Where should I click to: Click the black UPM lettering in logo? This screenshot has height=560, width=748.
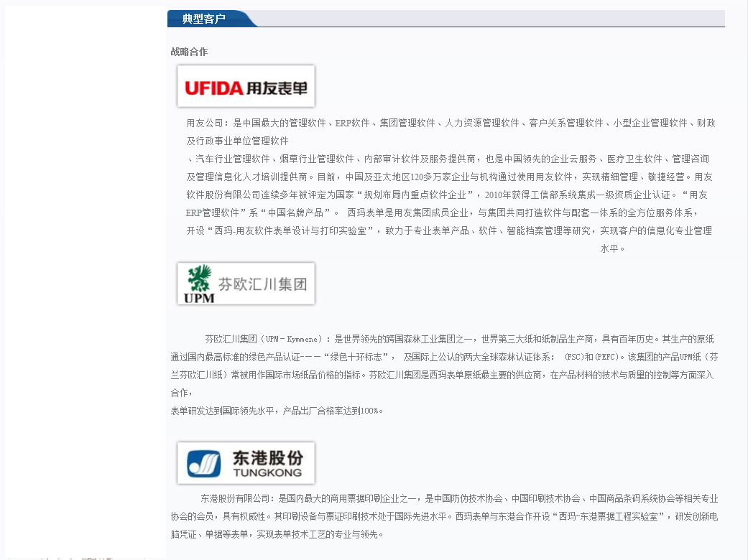tap(199, 298)
